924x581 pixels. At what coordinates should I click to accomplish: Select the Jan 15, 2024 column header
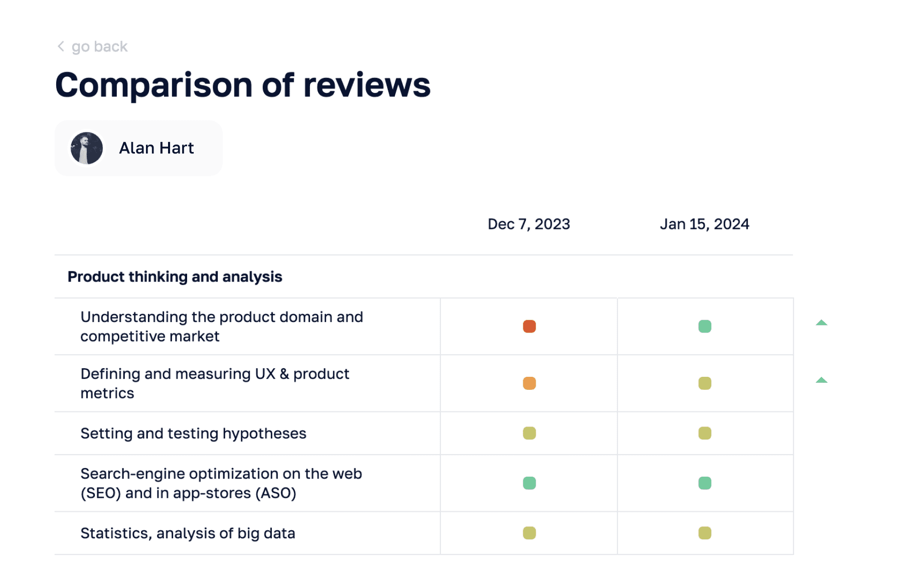coord(705,224)
